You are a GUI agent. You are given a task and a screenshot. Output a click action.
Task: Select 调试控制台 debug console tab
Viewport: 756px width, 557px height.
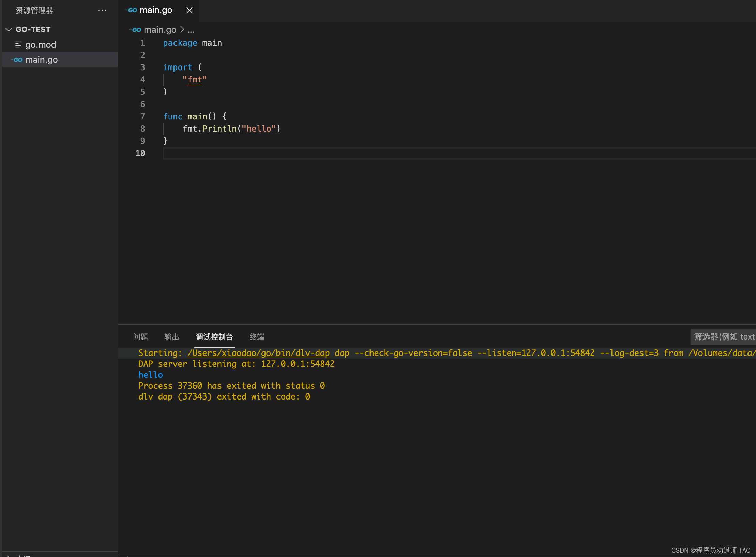(214, 337)
